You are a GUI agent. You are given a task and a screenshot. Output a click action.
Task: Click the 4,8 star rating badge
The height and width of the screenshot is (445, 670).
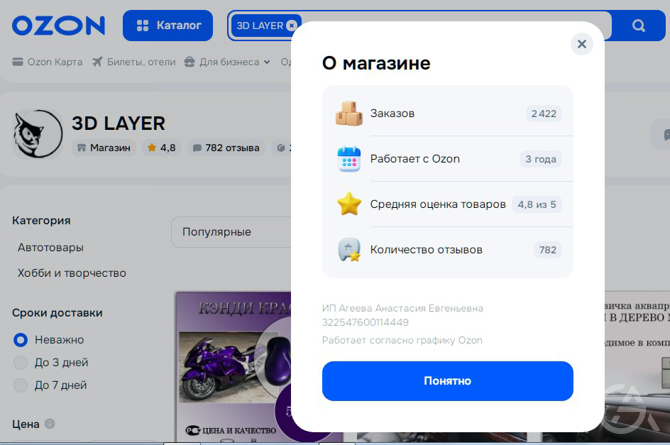click(162, 148)
